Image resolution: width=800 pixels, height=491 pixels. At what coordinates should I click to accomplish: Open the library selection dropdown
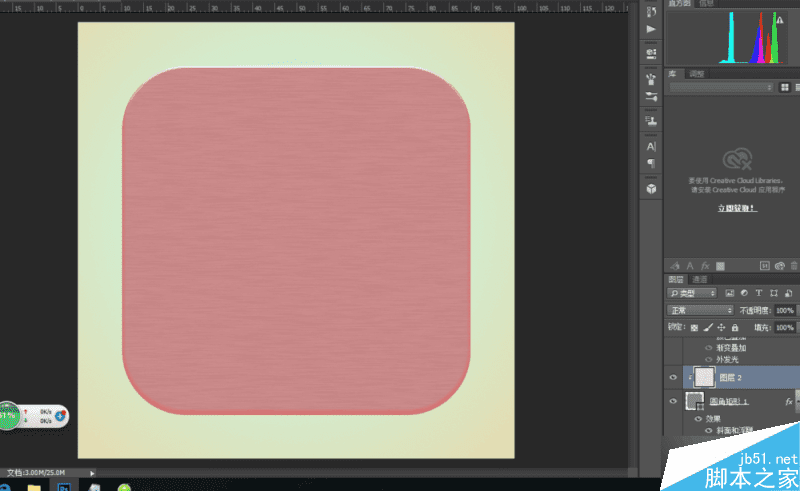coord(721,88)
